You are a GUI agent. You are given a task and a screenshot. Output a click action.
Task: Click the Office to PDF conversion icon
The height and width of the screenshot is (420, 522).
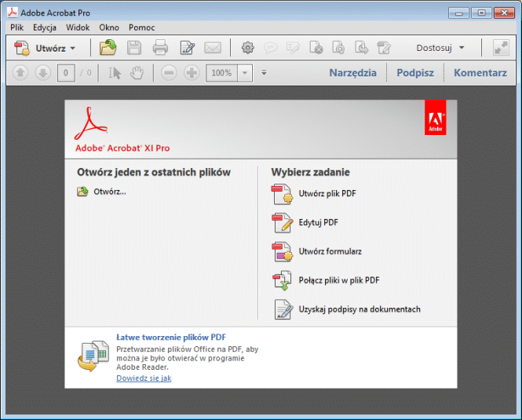tap(93, 356)
